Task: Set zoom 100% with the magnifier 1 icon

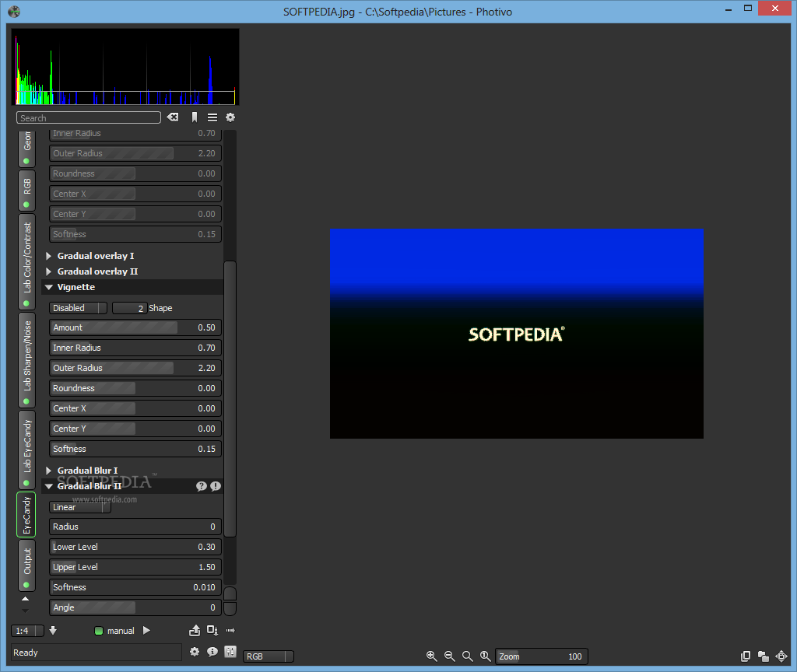Action: pos(486,656)
